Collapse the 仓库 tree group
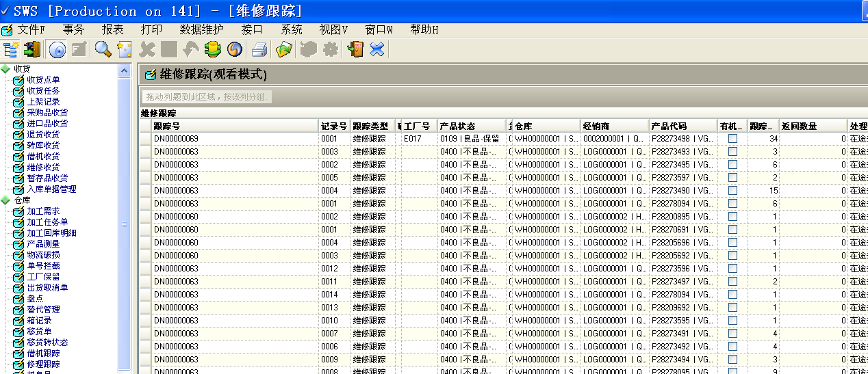868x374 pixels. pyautogui.click(x=5, y=200)
